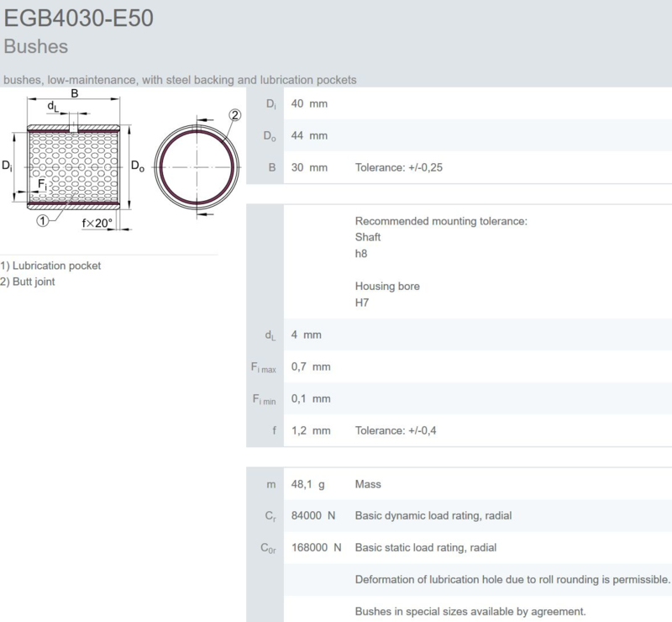This screenshot has width=672, height=622.
Task: Click the bushing cross-section drawing
Action: click(76, 166)
